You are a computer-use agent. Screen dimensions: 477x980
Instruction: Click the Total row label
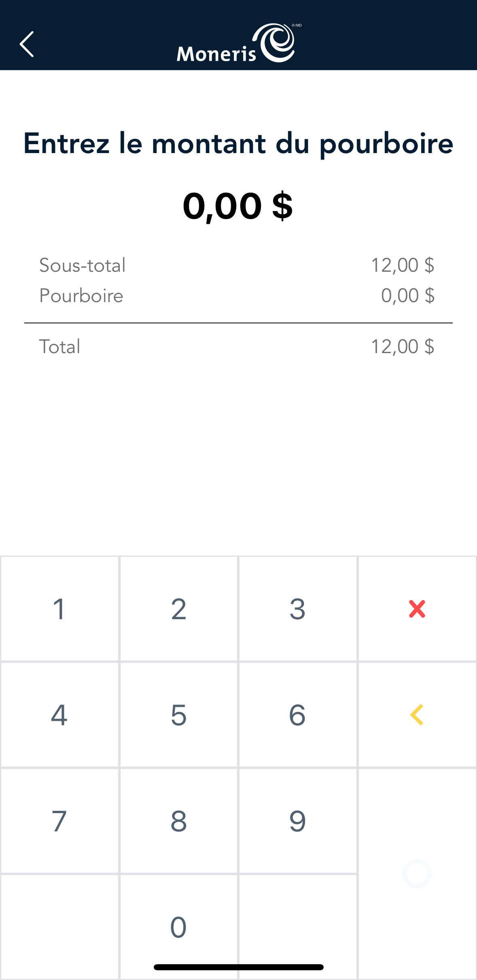pyautogui.click(x=59, y=347)
